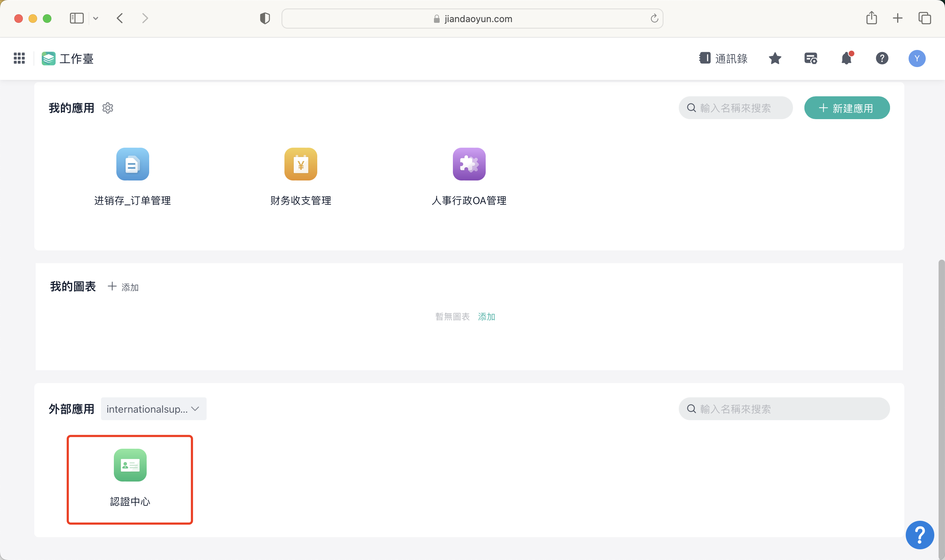This screenshot has height=560, width=945.
Task: Click the gear icon beside 我的應用
Action: 108,108
